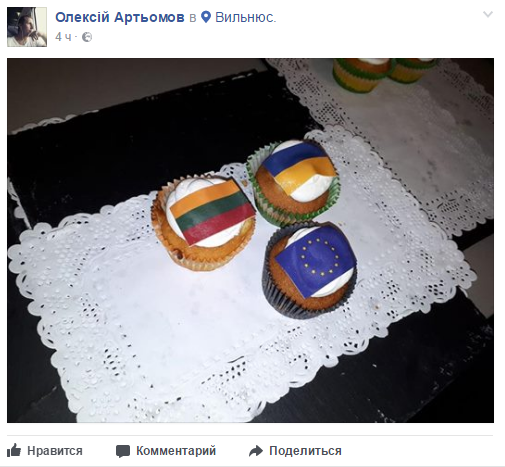This screenshot has height=467, width=505.
Task: Click the comment speech bubble icon
Action: tap(123, 451)
